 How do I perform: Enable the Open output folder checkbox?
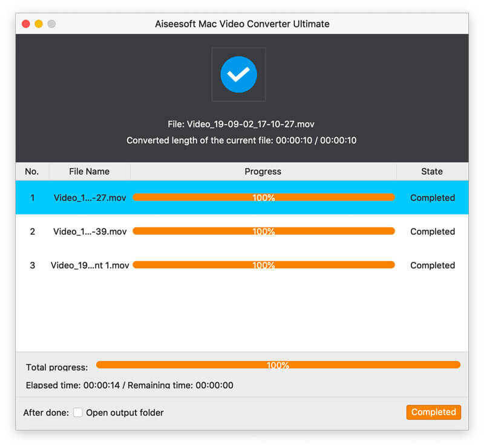tap(78, 412)
